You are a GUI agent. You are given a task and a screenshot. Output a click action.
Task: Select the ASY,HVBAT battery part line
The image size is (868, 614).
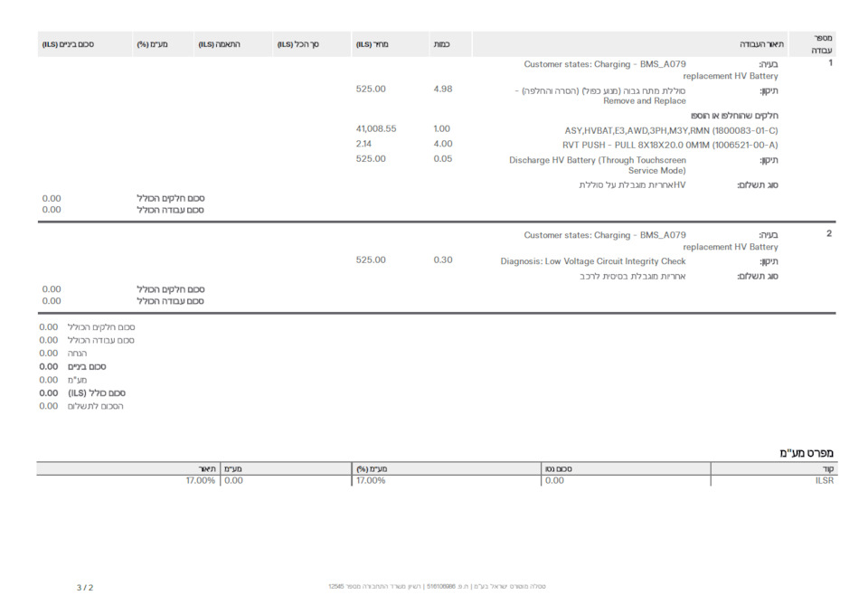671,130
